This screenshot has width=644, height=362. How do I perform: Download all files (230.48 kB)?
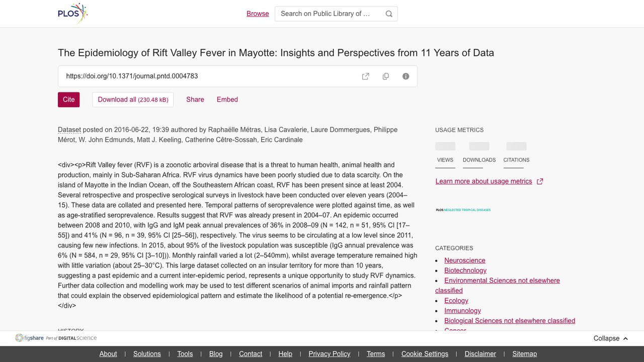point(133,100)
